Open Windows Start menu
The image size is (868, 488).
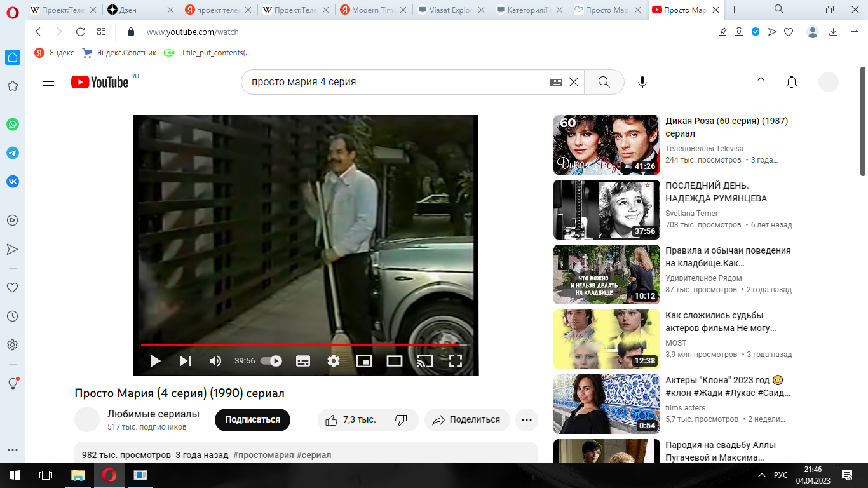15,475
